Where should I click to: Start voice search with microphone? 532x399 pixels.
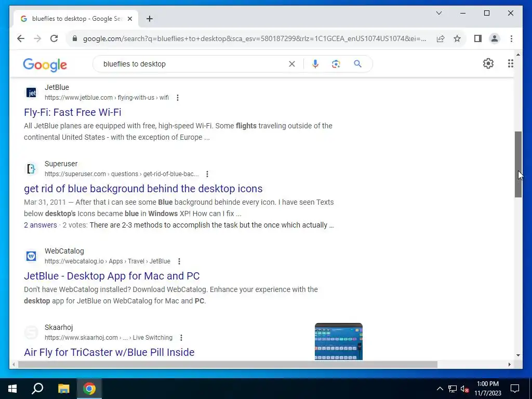pos(315,64)
